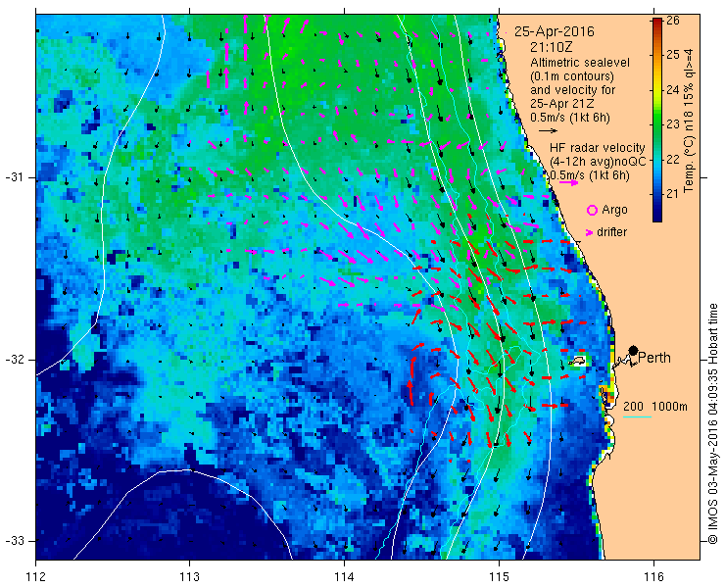The image size is (725, 588).
Task: Click the IMOS copyright timestamp text
Action: pos(712,423)
